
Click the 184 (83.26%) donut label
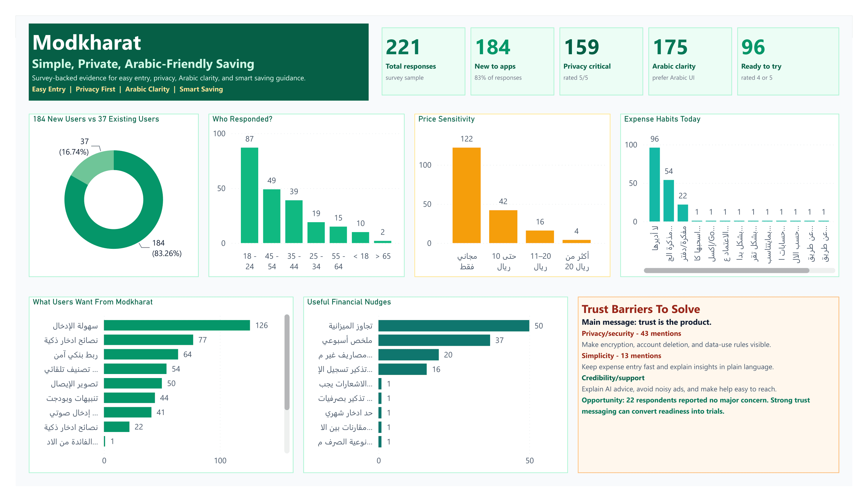167,248
